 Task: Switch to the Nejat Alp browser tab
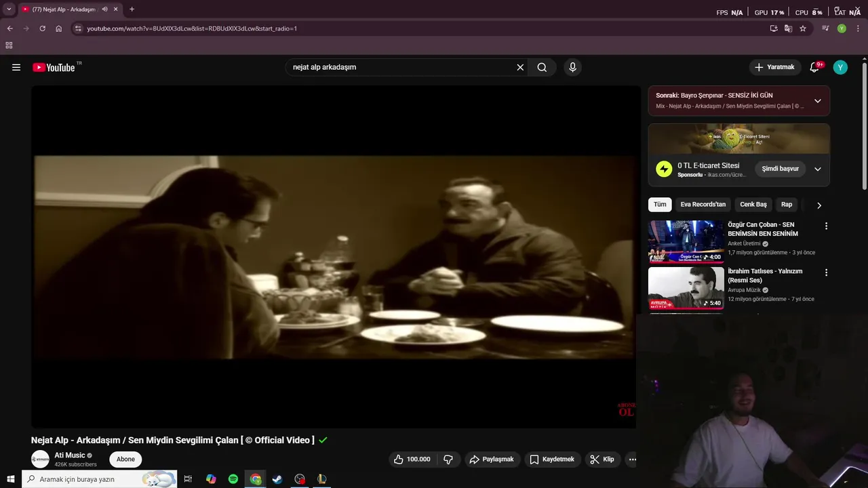[x=64, y=9]
